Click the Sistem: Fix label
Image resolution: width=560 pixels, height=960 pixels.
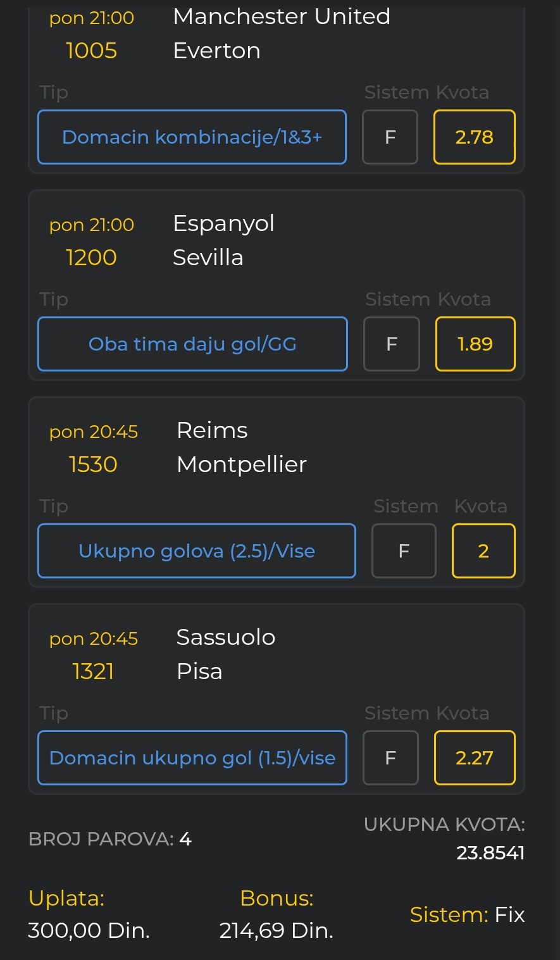click(x=467, y=914)
